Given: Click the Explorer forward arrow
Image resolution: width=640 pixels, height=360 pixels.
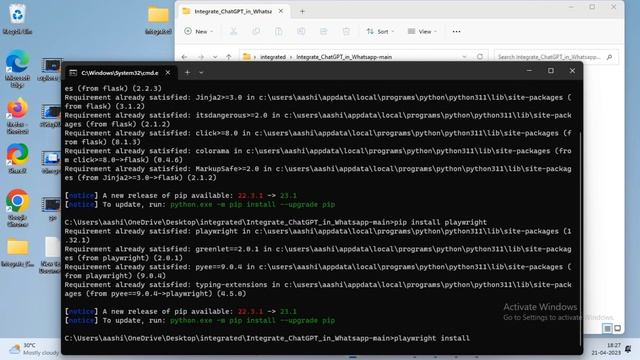Looking at the screenshot, I should 200,57.
